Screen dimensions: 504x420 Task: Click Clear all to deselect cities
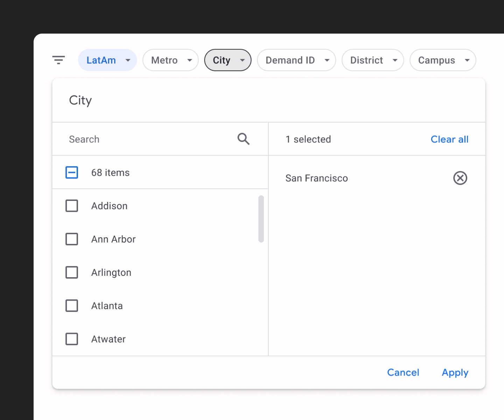[x=449, y=139]
